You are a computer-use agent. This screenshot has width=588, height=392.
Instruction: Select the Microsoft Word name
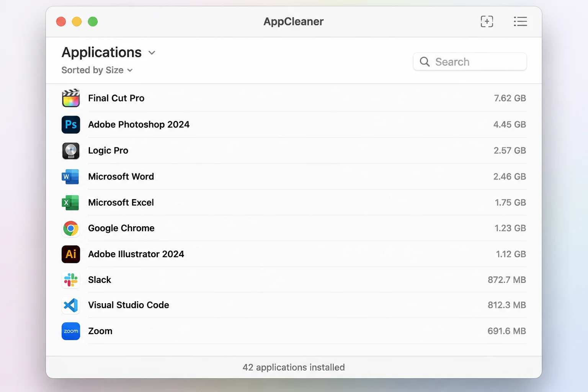121,176
